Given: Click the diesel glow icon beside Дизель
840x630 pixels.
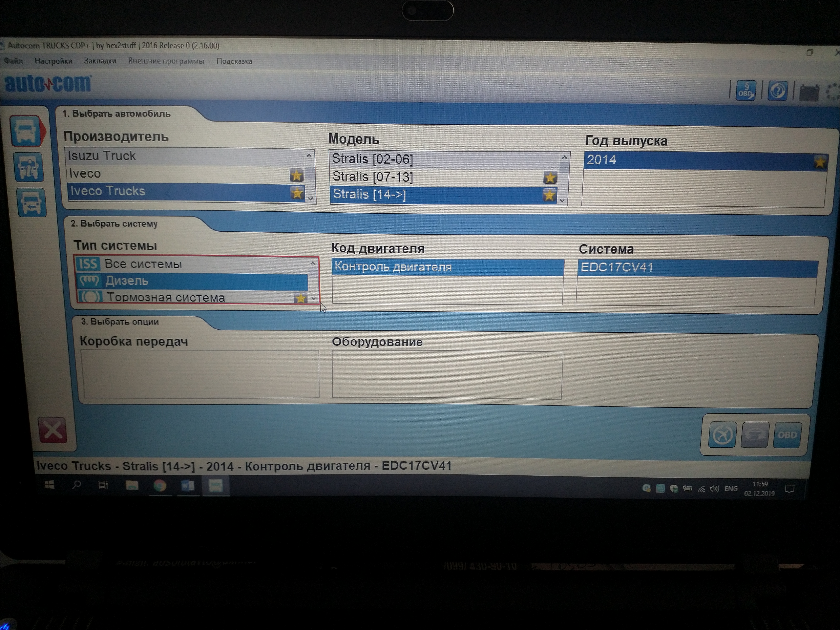Looking at the screenshot, I should (x=89, y=281).
